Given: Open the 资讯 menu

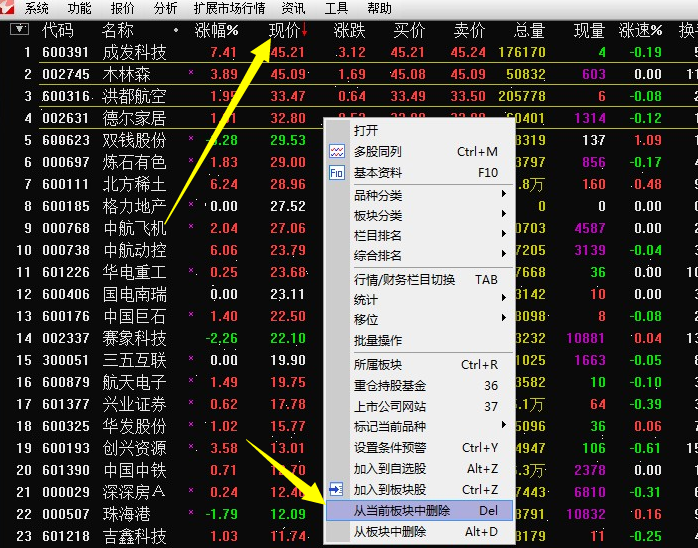Looking at the screenshot, I should 293,8.
